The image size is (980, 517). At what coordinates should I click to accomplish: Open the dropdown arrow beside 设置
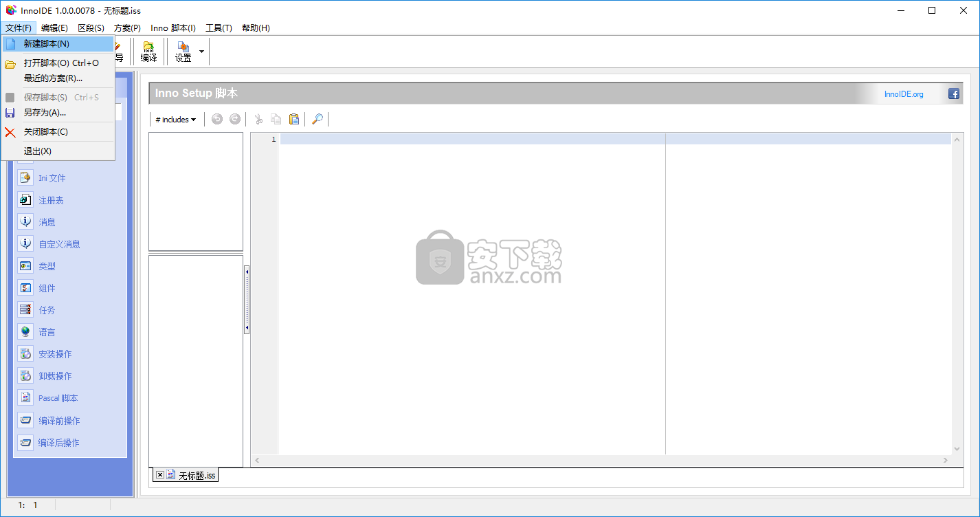[201, 52]
